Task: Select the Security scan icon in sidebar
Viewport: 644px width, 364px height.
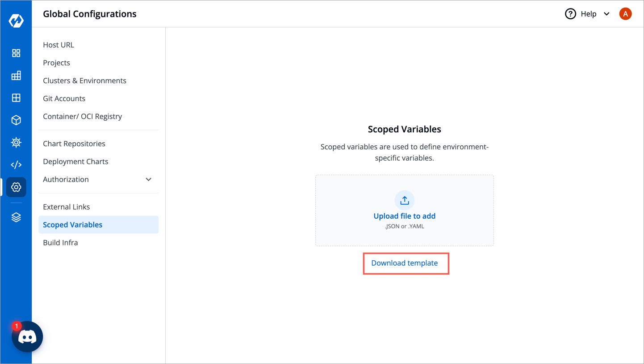Action: [16, 142]
